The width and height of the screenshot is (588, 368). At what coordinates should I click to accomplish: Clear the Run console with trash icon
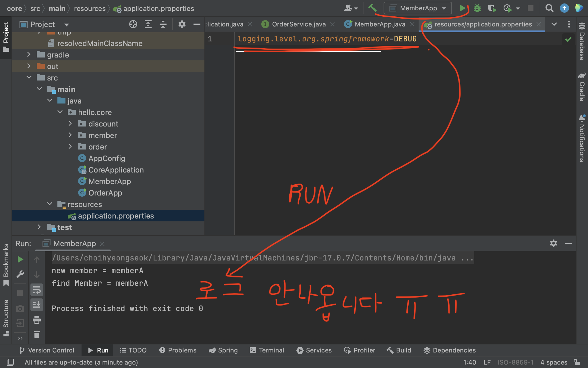pyautogui.click(x=37, y=334)
